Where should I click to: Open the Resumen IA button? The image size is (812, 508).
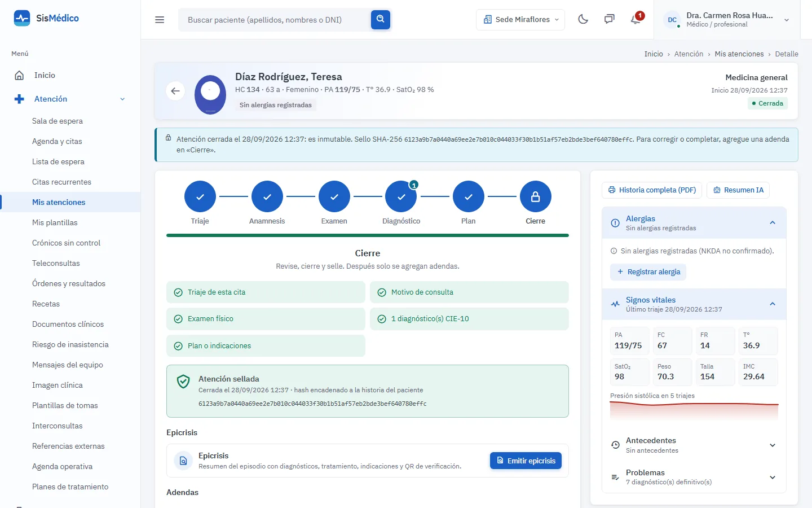[x=738, y=190]
